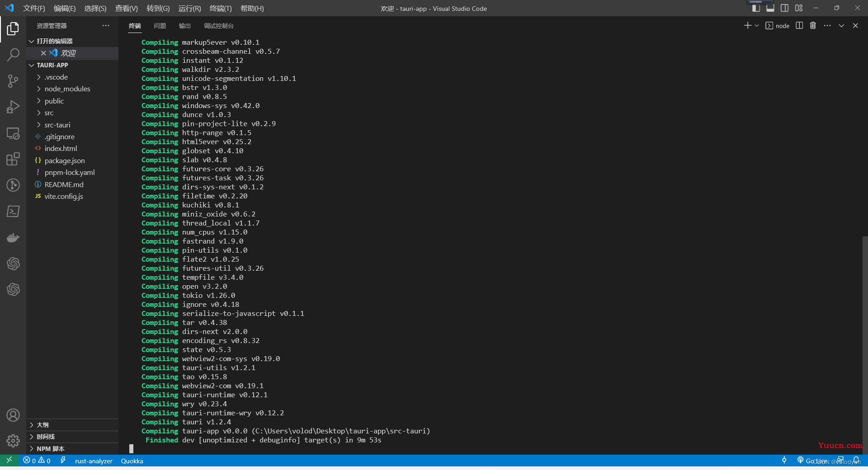Open the 运行(R) menu
The height and width of the screenshot is (470, 868).
tap(189, 8)
